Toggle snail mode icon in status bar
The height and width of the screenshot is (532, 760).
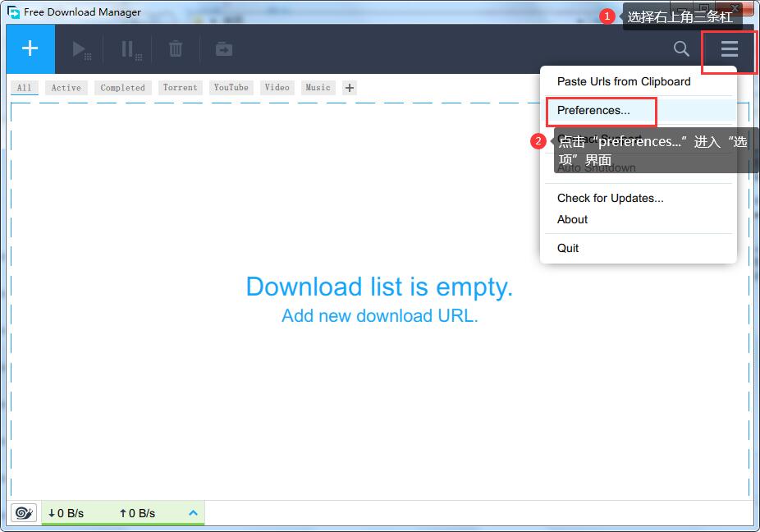25,513
